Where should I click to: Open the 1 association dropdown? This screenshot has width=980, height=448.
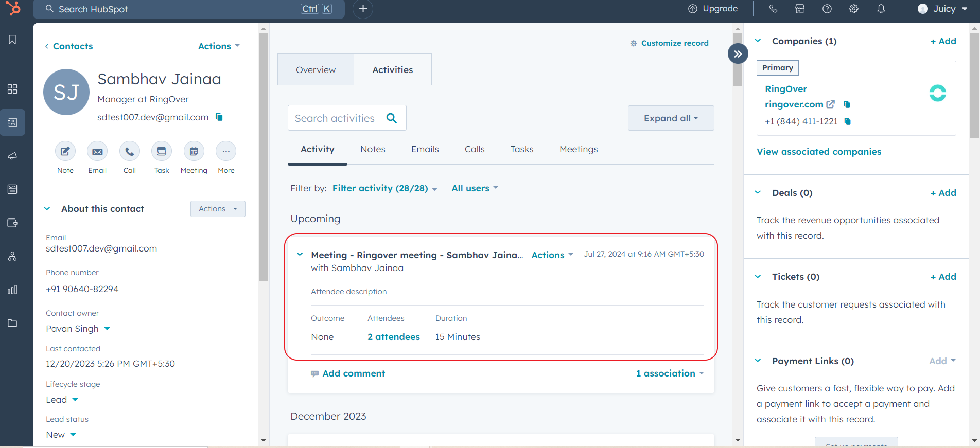tap(670, 373)
